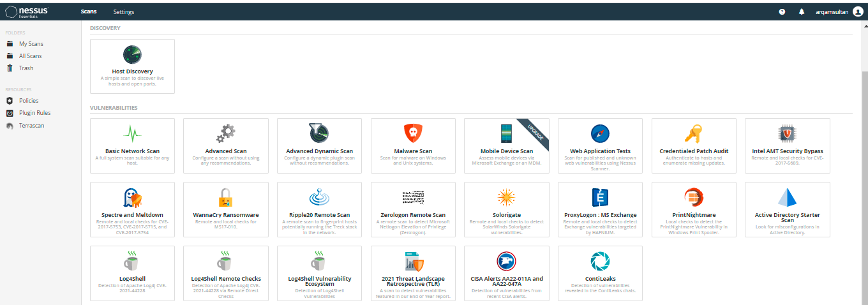Pick the Ripple20 Remote Scan ripple icon

[319, 197]
